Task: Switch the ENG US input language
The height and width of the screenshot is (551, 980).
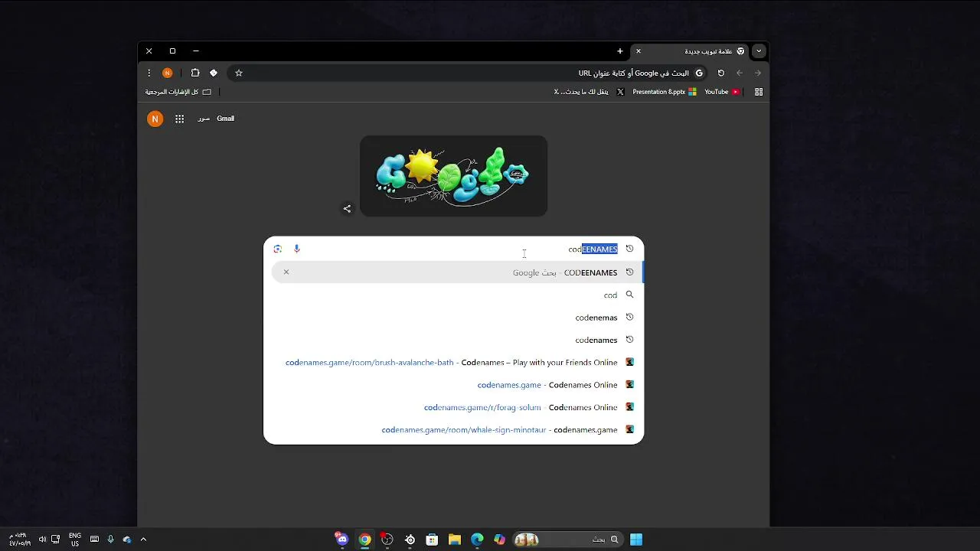Action: pyautogui.click(x=75, y=540)
